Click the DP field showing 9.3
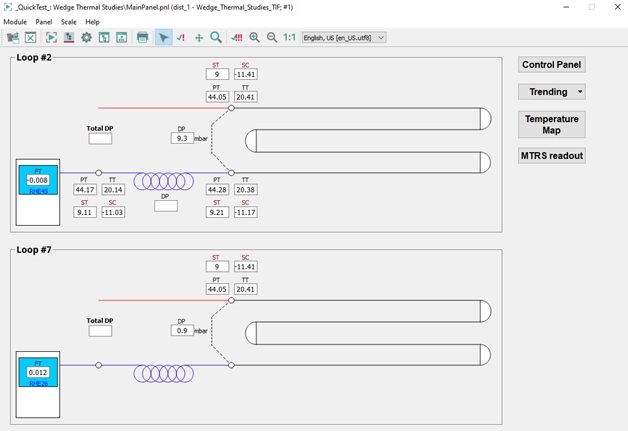The width and height of the screenshot is (628, 431). (182, 138)
